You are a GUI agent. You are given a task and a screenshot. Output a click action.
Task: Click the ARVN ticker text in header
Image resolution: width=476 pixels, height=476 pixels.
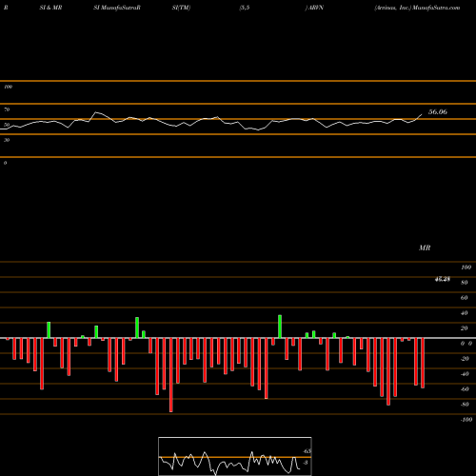315,8
